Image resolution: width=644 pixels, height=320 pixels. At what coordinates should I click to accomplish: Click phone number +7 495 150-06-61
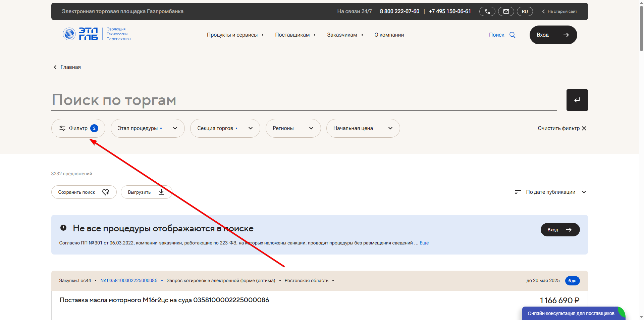click(450, 11)
